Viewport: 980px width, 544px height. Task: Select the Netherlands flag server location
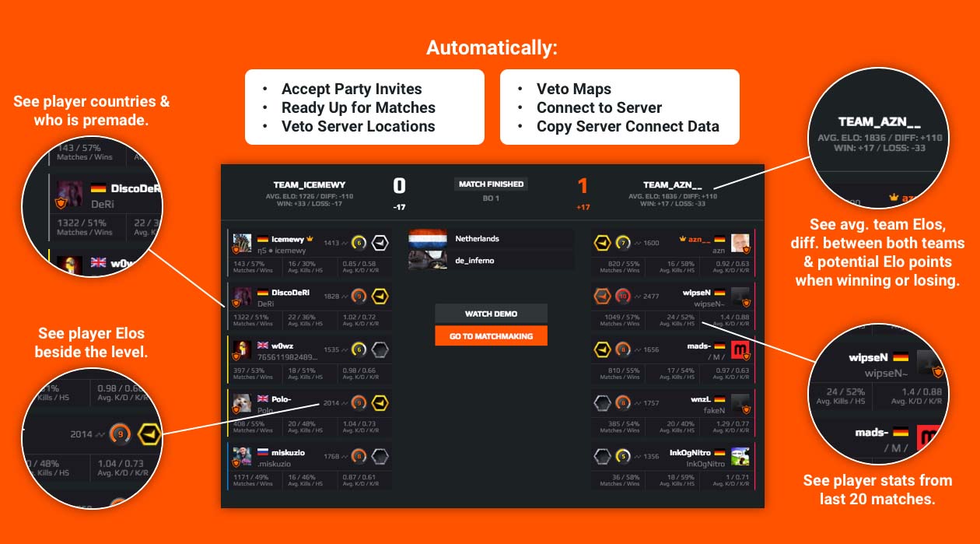pos(428,239)
